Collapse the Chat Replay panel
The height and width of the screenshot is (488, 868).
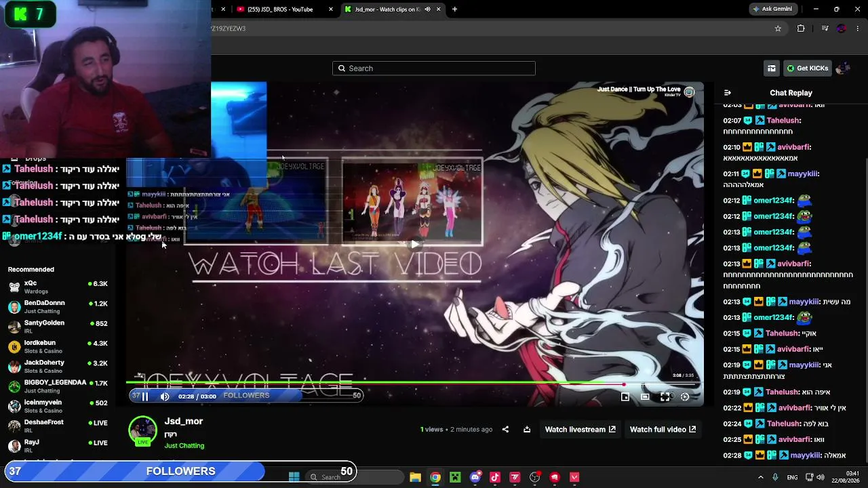tap(727, 93)
